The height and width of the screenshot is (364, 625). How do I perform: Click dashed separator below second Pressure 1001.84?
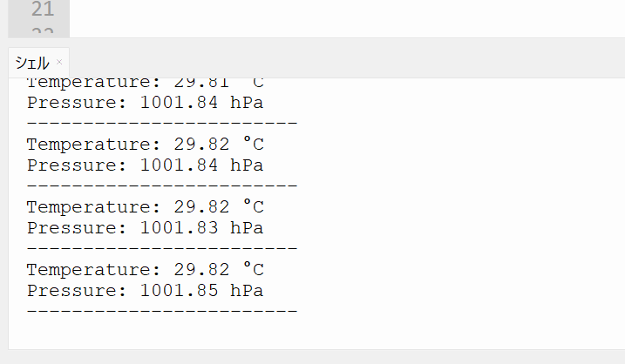point(162,186)
